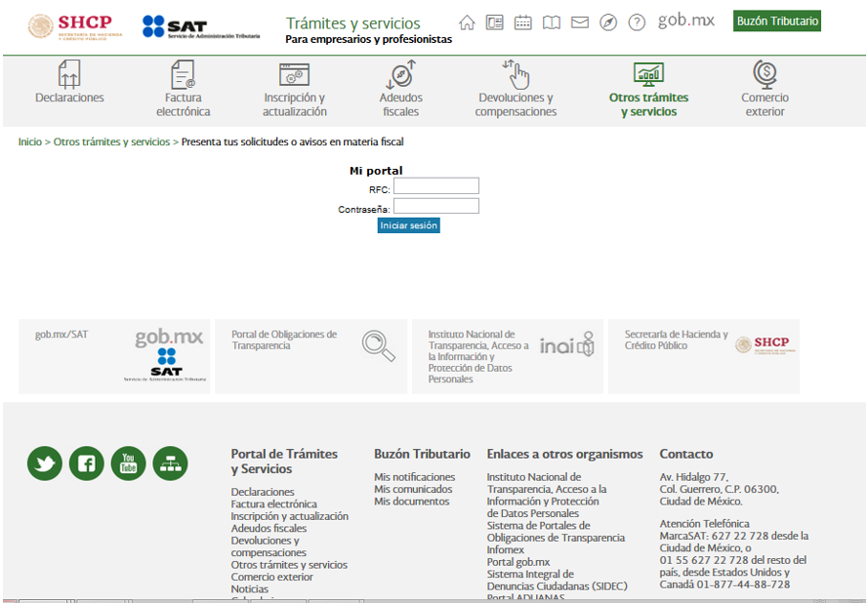
Task: Open the Portal de Obligaciones de Transparencia card text
Action: [x=284, y=340]
